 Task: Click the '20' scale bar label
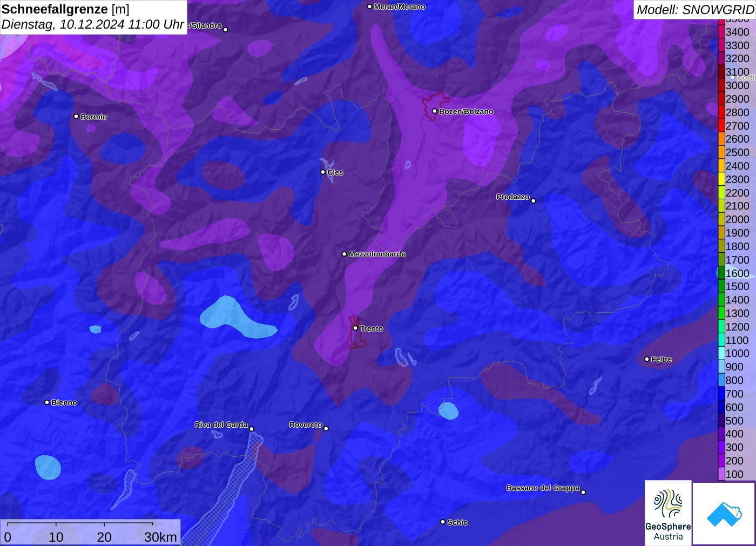[x=104, y=537]
